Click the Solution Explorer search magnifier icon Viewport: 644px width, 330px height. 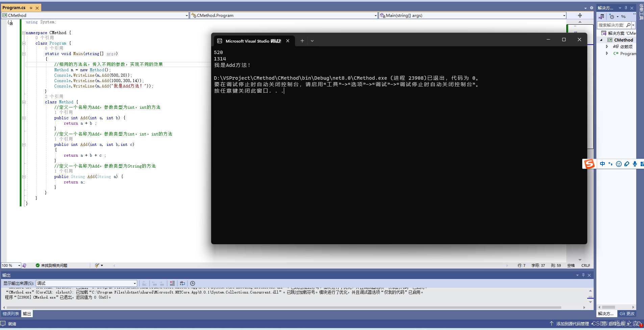pyautogui.click(x=628, y=25)
